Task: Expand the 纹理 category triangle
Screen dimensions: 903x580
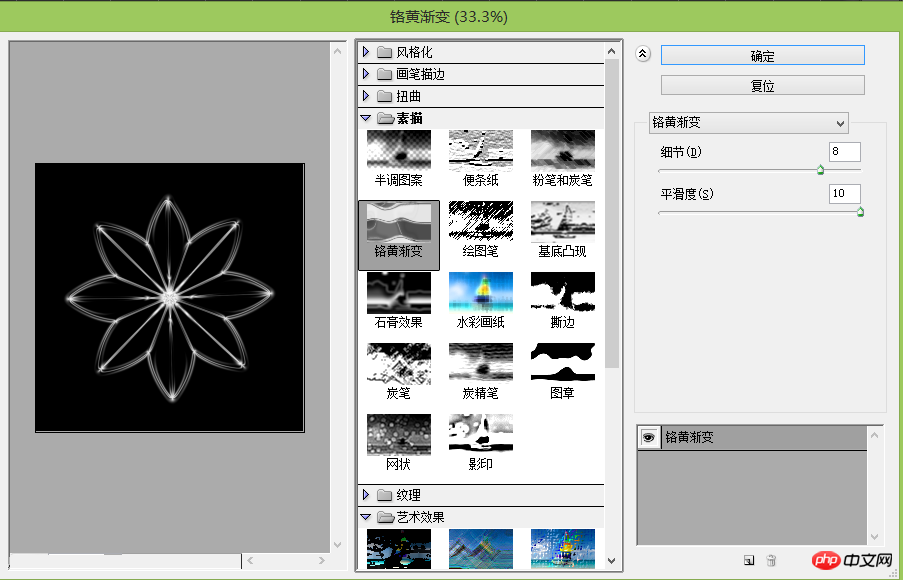Action: (366, 494)
